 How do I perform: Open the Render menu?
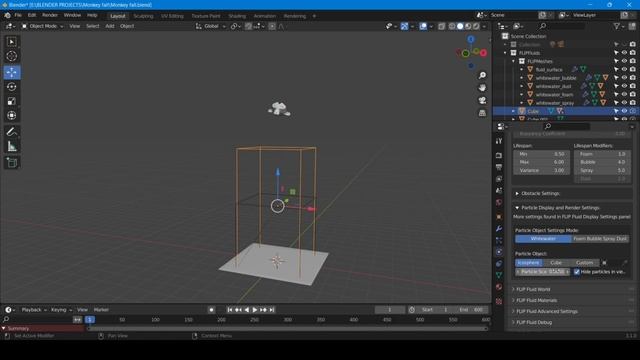tap(50, 15)
